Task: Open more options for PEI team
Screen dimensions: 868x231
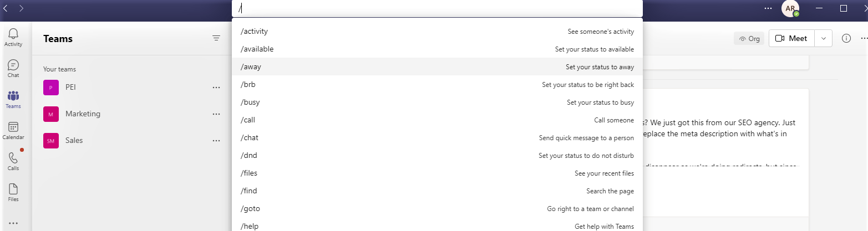Action: pyautogui.click(x=216, y=87)
